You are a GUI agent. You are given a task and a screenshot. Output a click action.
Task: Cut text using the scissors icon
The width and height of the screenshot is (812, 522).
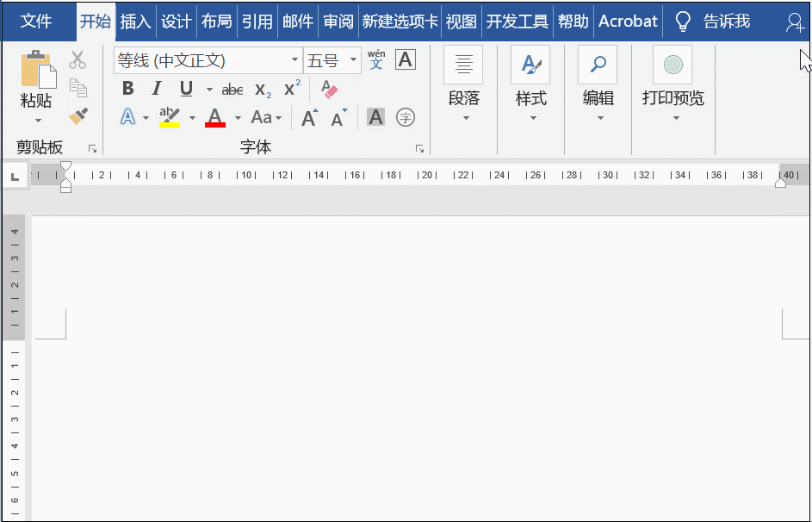(76, 59)
